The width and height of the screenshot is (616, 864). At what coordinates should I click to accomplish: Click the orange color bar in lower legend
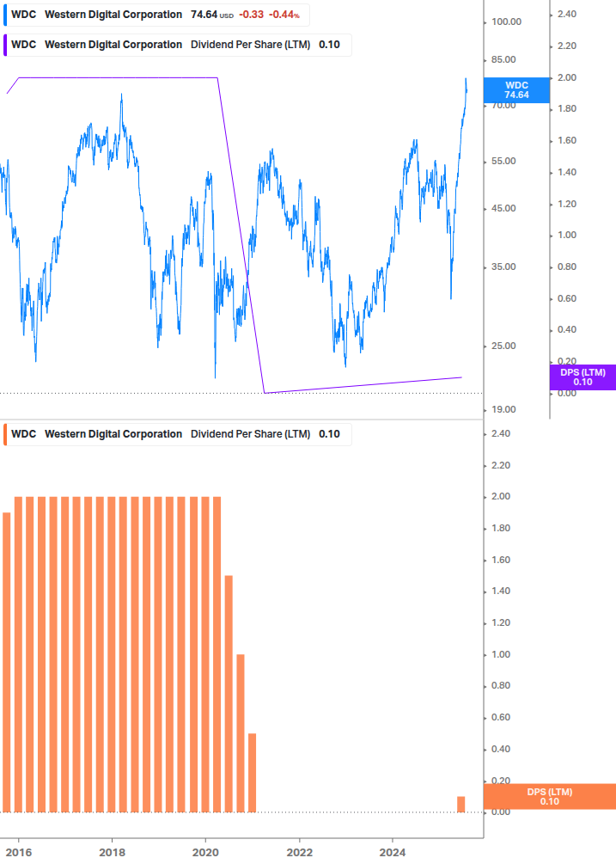5,434
